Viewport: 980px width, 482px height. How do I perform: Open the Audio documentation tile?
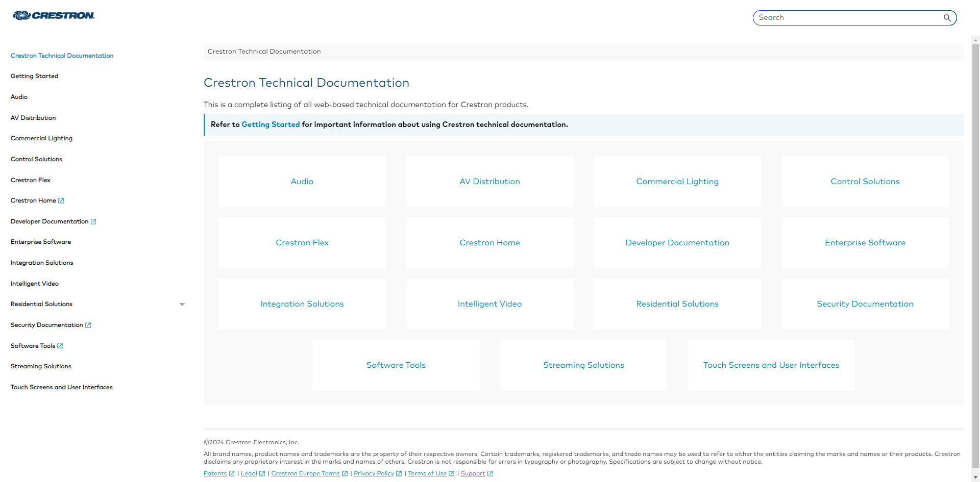tap(302, 181)
